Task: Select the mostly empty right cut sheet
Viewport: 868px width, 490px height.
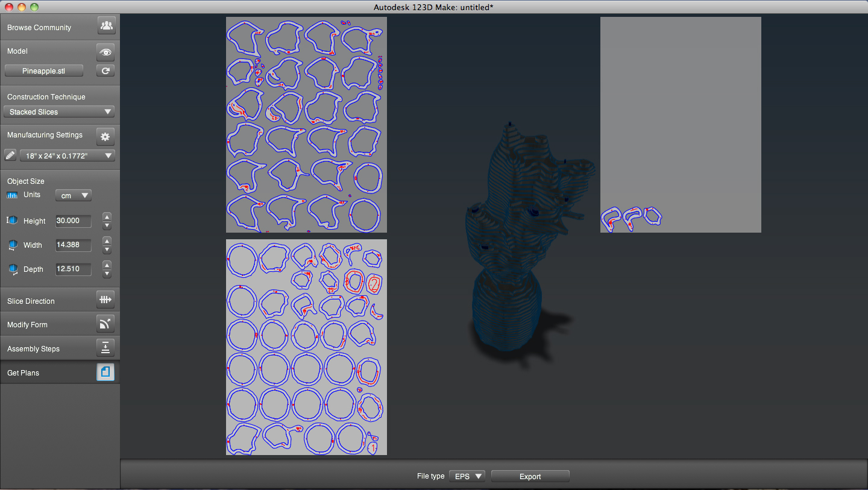Action: 681,125
